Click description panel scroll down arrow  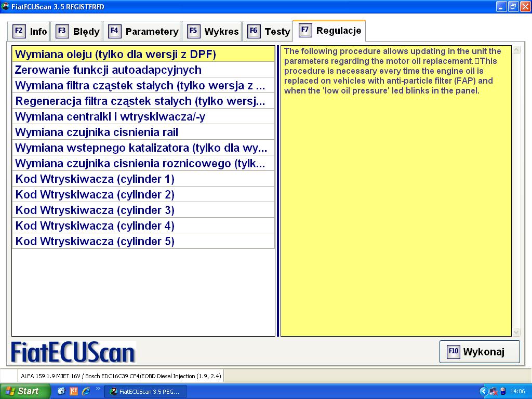pyautogui.click(x=516, y=332)
